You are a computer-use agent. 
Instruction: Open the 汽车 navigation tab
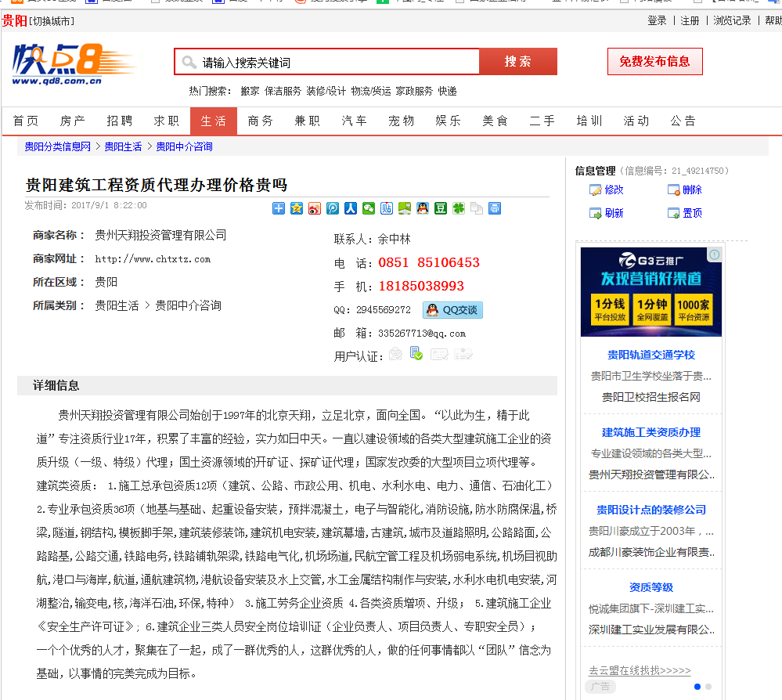[354, 121]
